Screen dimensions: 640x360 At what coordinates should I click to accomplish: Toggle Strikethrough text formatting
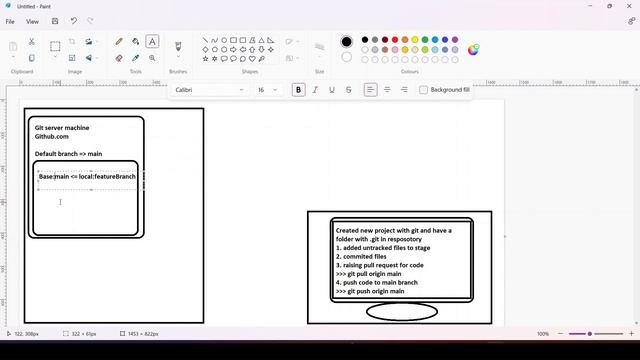point(349,90)
